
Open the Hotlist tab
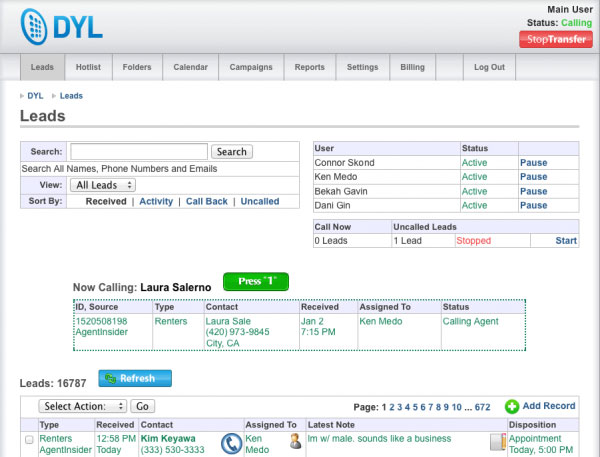click(88, 67)
